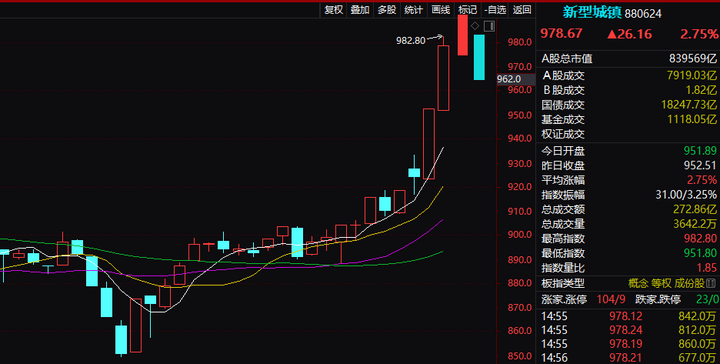The width and height of the screenshot is (720, 364).
Task: Click the cyan marked candlestick bar
Action: (x=479, y=57)
